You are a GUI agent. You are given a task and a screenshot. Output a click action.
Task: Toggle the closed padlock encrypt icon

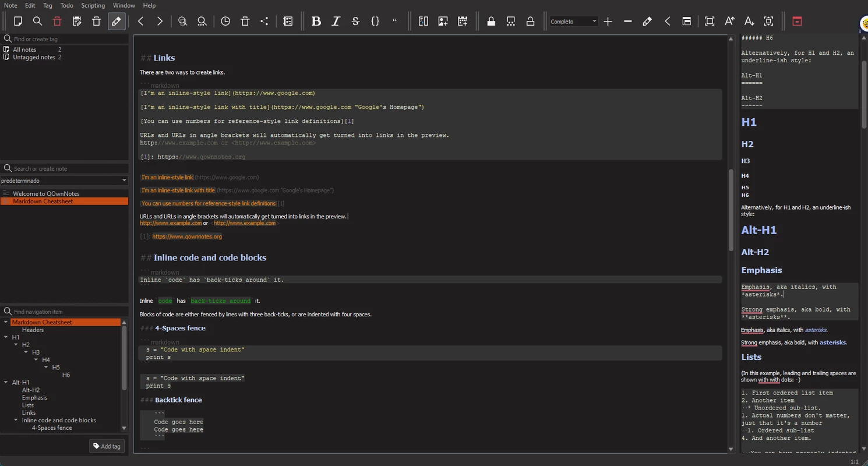pyautogui.click(x=491, y=22)
